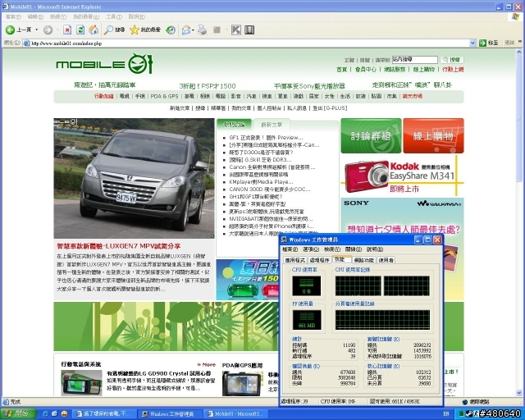Select the 效能 tab in Task Manager
The image size is (525, 420).
(x=342, y=259)
